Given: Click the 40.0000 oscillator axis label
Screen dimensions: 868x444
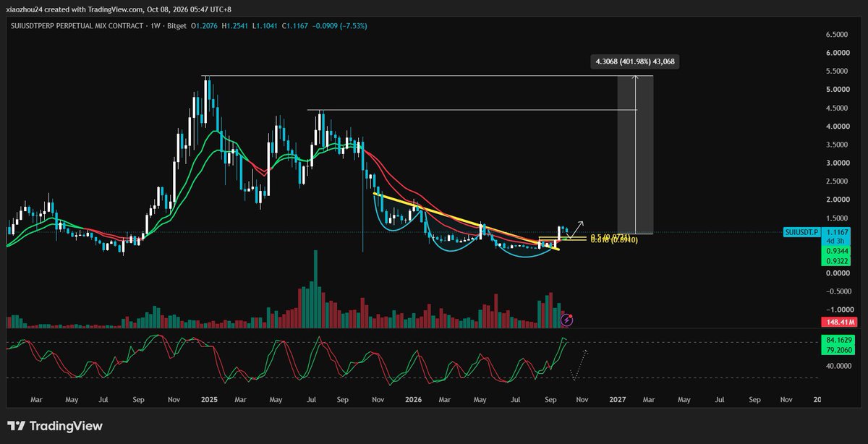Looking at the screenshot, I should (839, 367).
